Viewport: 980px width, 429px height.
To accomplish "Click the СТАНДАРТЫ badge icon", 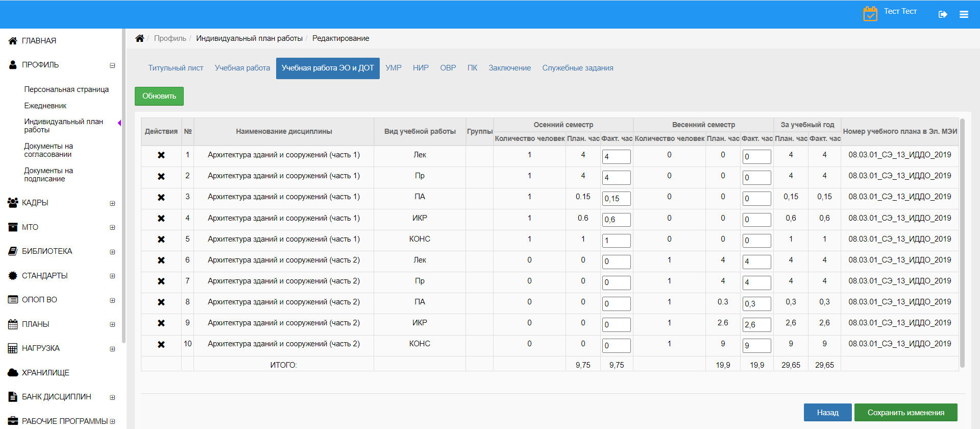I will [13, 276].
